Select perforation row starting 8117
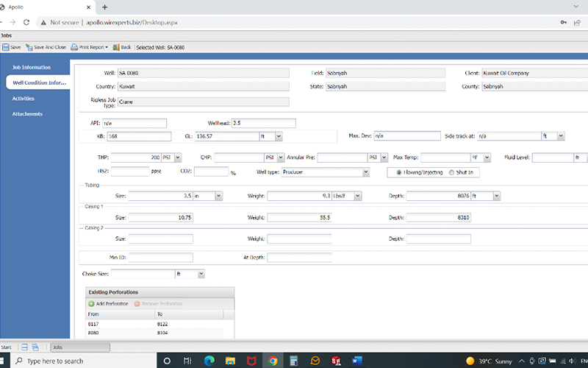Image resolution: width=588 pixels, height=368 pixels. tap(154, 324)
